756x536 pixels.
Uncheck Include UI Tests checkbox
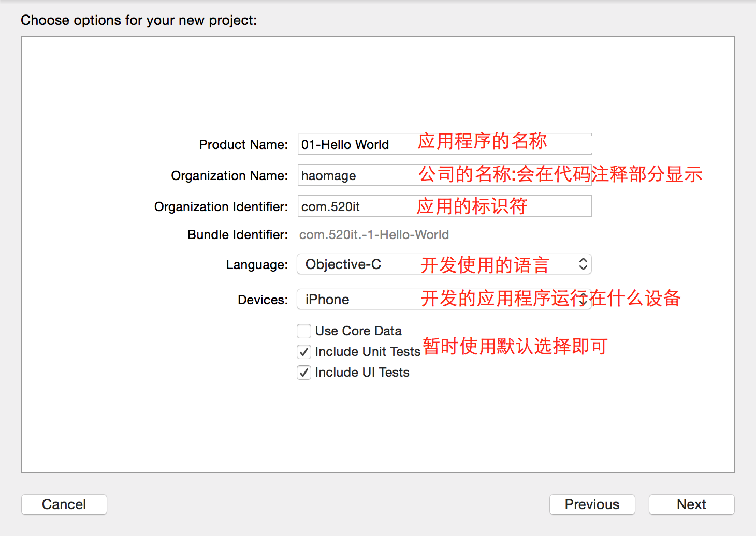point(304,373)
